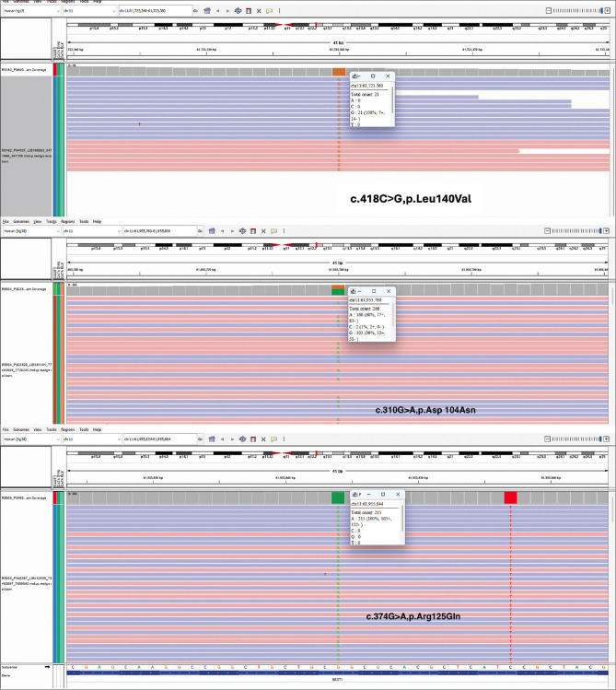This screenshot has height=690, width=616.
Task: Click the zoom slider track in the bottom panel
Action: [x=576, y=439]
